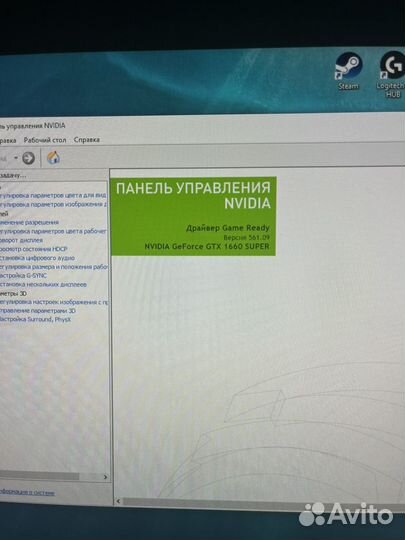Open the Steam desktop shortcut
Screen dimensions: 405x540
(349, 71)
